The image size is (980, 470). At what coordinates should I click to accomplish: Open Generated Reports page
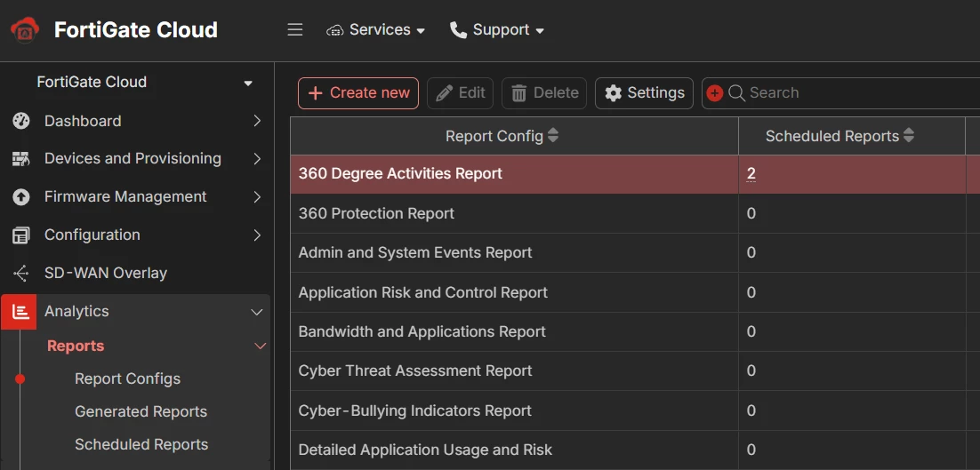tap(141, 412)
